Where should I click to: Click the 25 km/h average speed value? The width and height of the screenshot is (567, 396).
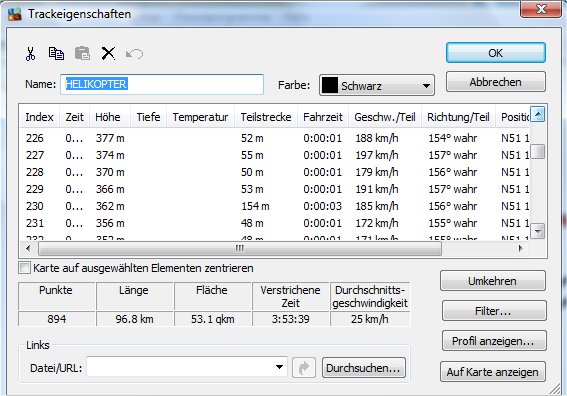(x=370, y=319)
